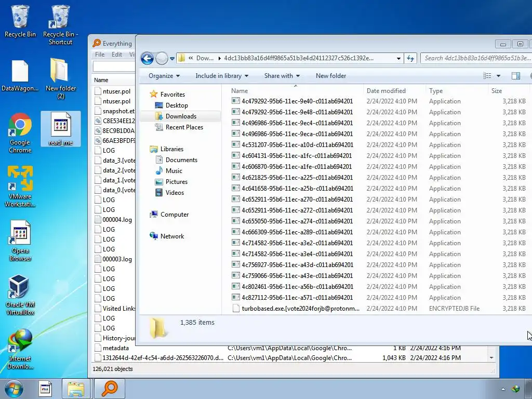Image resolution: width=532 pixels, height=399 pixels.
Task: Launch Opera Browser desktop shortcut
Action: pyautogui.click(x=20, y=241)
